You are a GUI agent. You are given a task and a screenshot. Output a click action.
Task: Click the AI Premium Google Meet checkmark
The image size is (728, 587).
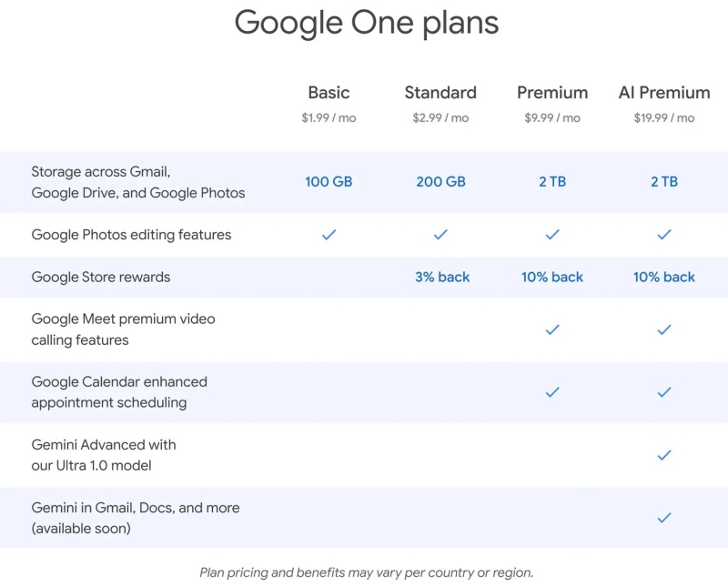664,329
